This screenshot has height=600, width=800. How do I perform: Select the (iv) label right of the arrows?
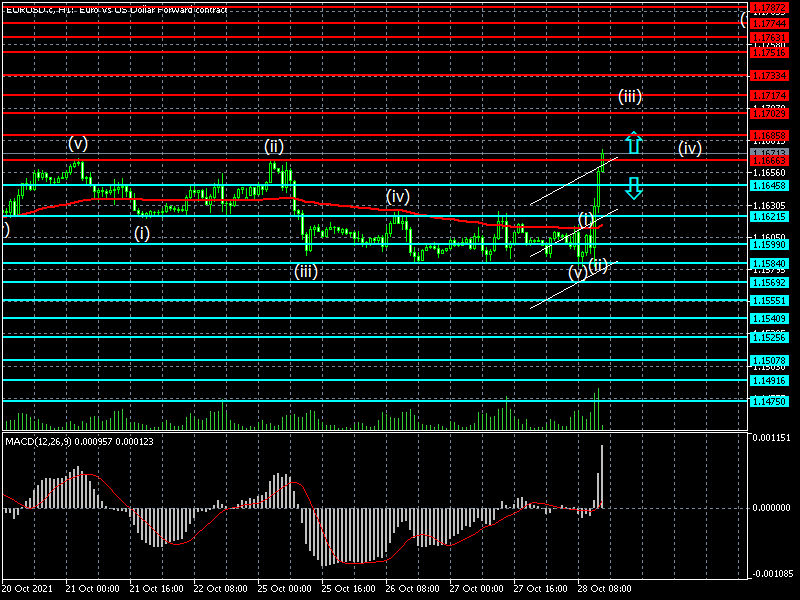pyautogui.click(x=690, y=148)
